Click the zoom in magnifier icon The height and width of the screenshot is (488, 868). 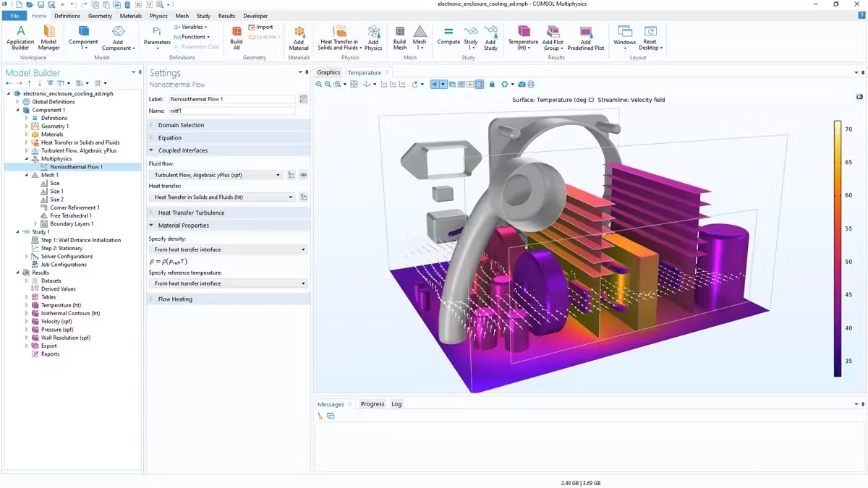pos(319,85)
